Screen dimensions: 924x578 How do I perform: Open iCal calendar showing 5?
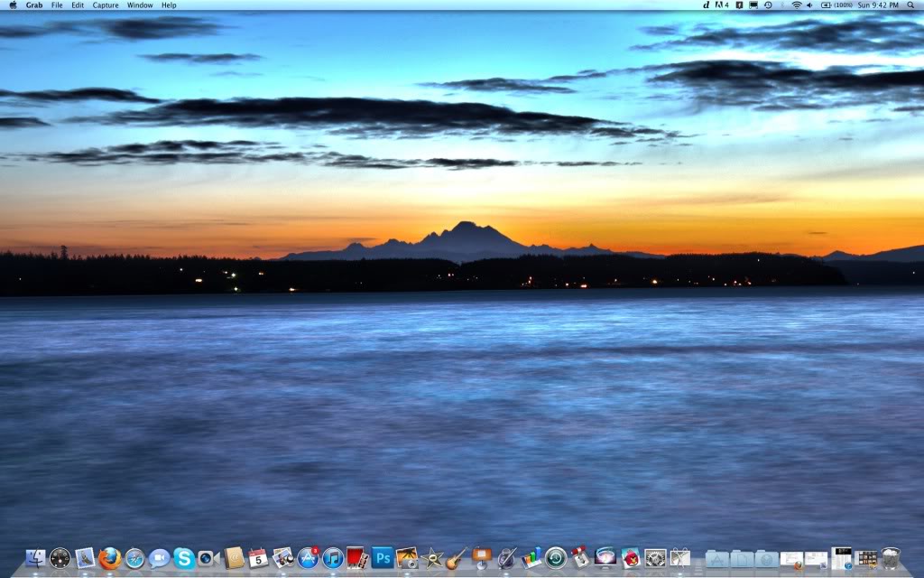click(258, 557)
